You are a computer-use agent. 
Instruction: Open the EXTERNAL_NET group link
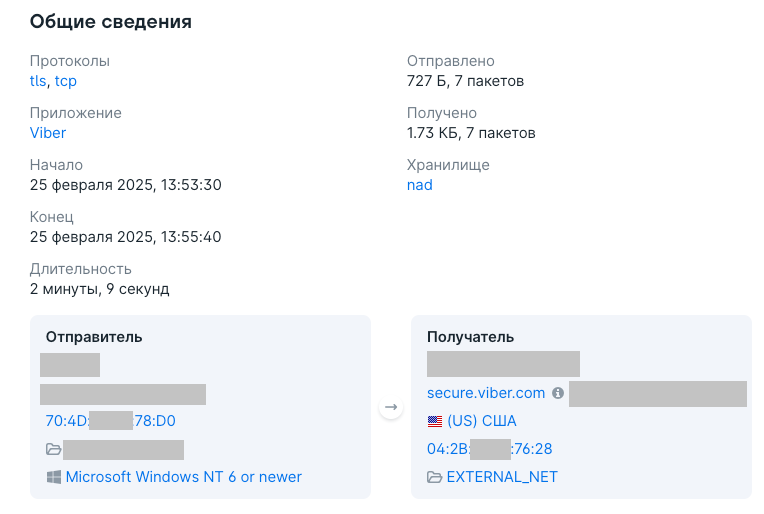[502, 477]
